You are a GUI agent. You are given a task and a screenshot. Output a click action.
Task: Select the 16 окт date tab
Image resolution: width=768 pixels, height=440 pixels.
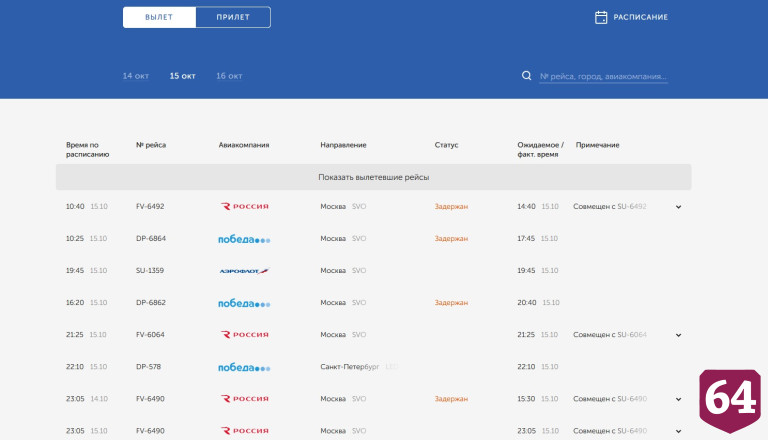(229, 76)
